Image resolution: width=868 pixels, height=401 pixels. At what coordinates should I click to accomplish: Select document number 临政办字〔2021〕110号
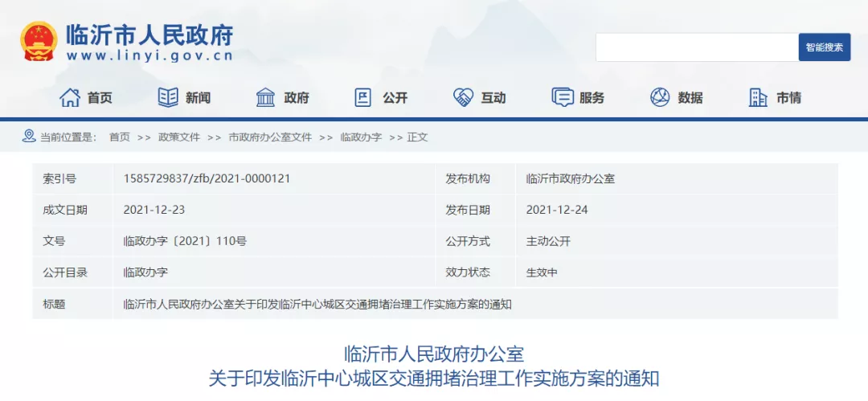[x=185, y=241]
